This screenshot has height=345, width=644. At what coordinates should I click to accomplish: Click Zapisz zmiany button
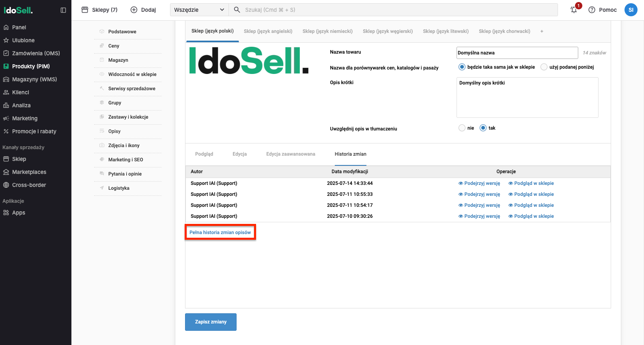coord(211,322)
